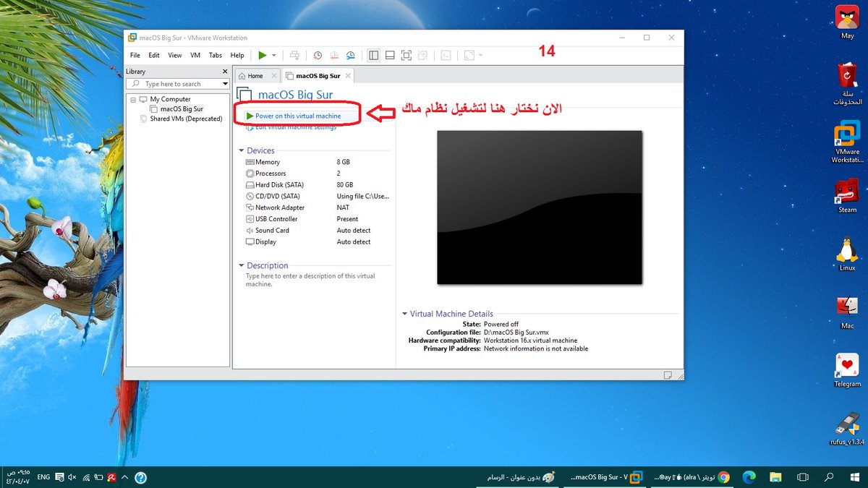Open the VM menu
The width and height of the screenshot is (868, 488).
[195, 55]
